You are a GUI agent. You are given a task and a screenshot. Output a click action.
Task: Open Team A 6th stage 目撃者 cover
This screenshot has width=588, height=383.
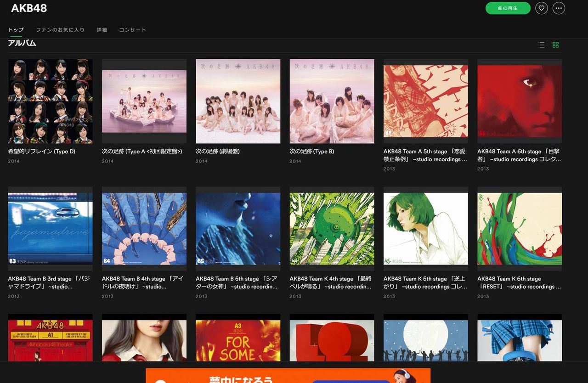[x=520, y=101]
